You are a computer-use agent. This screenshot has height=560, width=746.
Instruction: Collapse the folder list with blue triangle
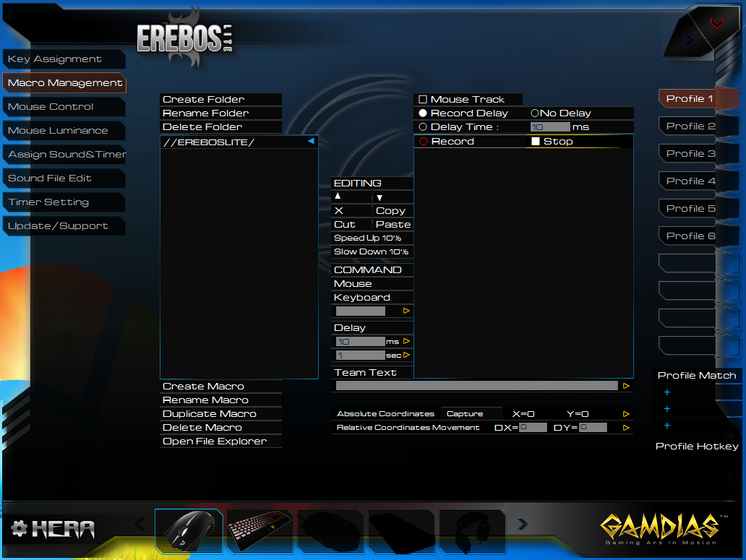click(x=312, y=142)
